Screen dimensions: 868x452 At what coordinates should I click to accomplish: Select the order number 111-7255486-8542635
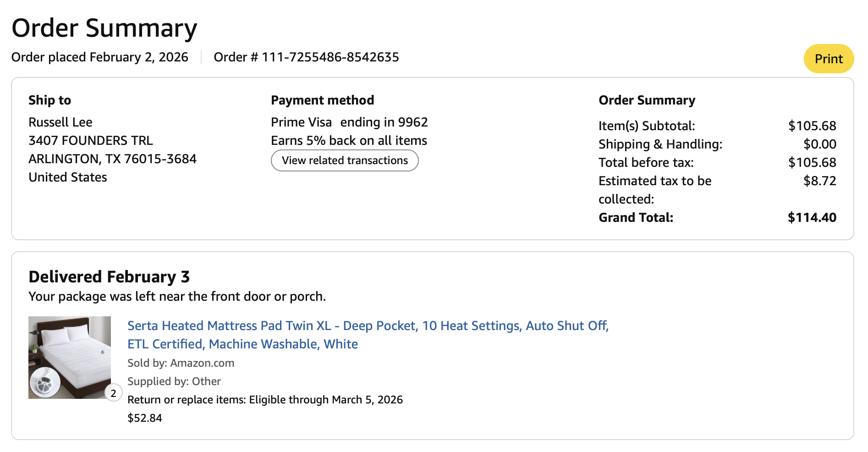[330, 57]
